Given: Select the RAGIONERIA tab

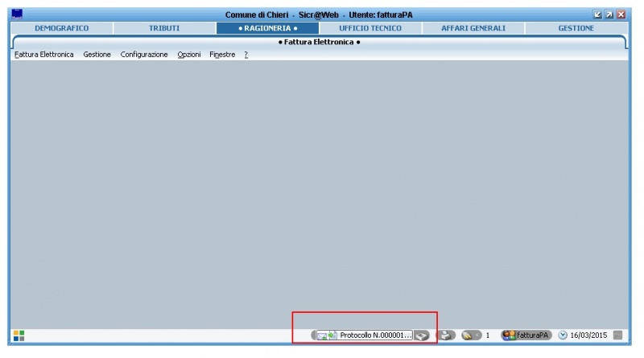Looking at the screenshot, I should pos(268,28).
